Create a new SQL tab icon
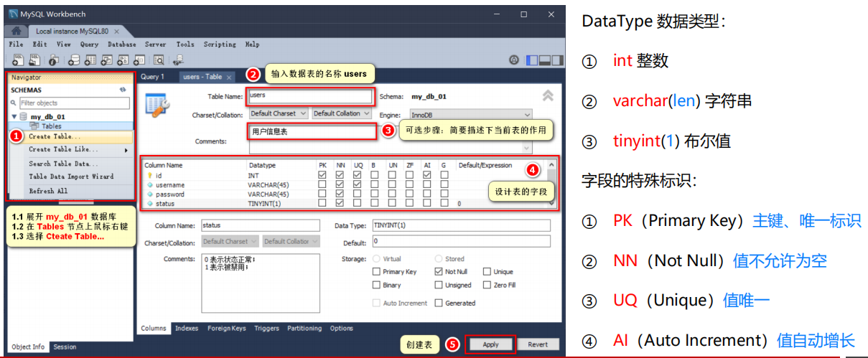Image resolution: width=868 pixels, height=358 pixels. [x=17, y=60]
